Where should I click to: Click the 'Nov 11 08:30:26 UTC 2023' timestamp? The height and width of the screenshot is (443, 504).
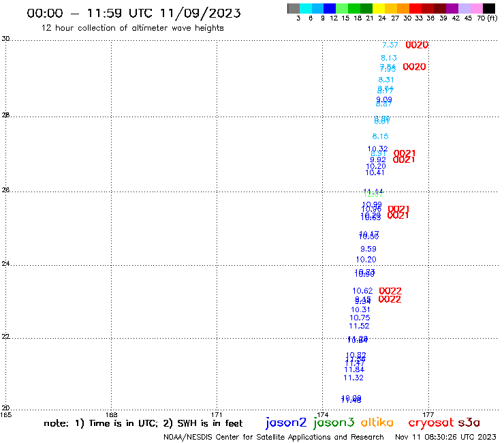pyautogui.click(x=445, y=438)
